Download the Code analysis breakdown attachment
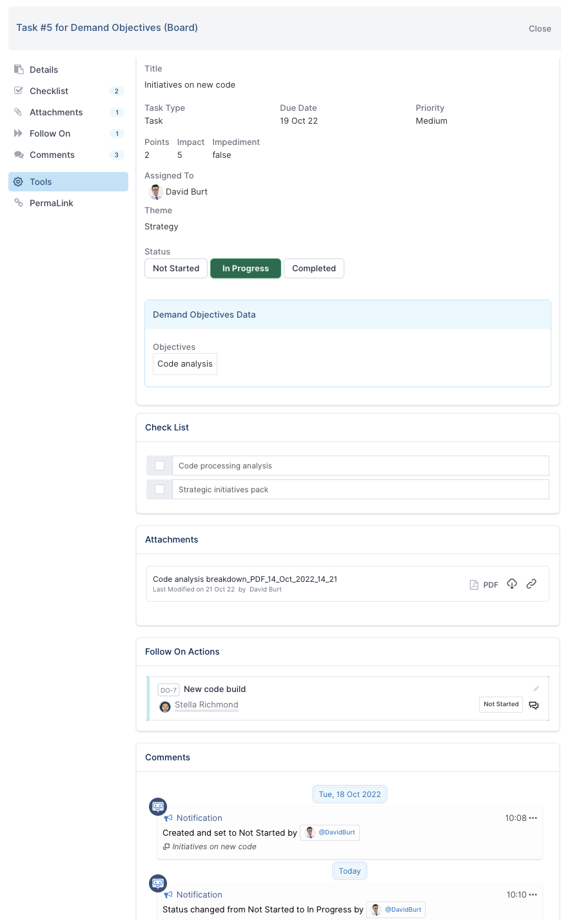This screenshot has width=561, height=924. pos(512,584)
